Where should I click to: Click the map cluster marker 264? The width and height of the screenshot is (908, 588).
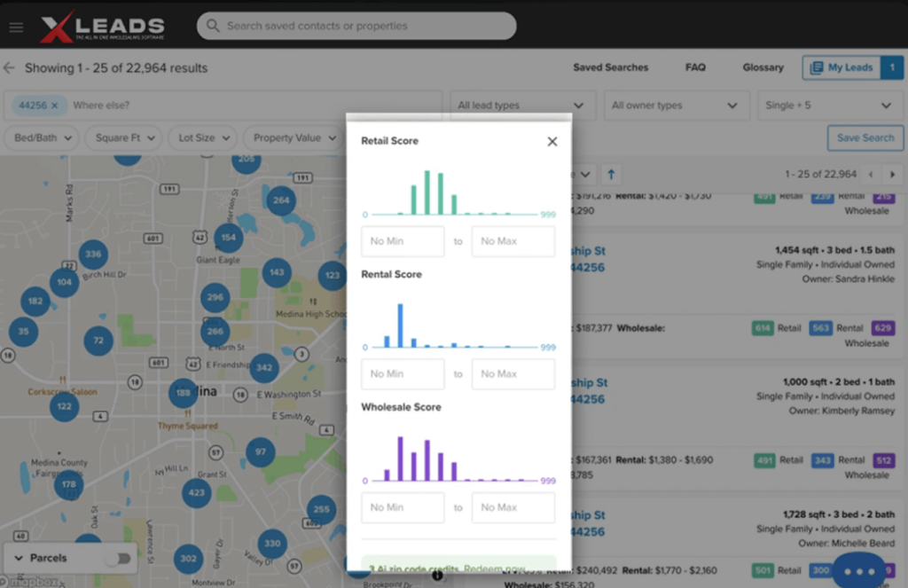click(281, 200)
